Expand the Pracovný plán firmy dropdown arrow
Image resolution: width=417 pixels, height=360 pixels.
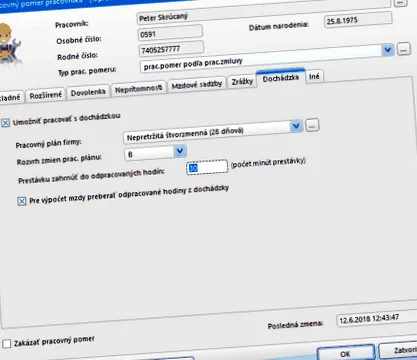click(296, 126)
